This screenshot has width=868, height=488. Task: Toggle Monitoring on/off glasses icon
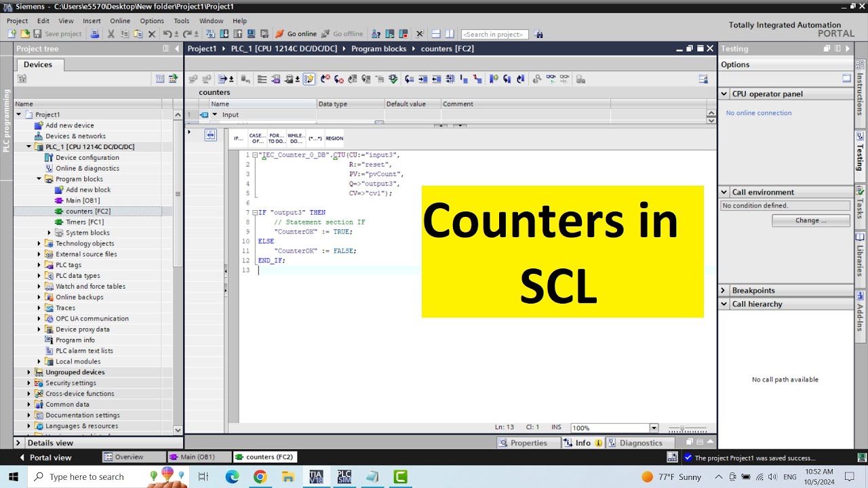(551, 79)
